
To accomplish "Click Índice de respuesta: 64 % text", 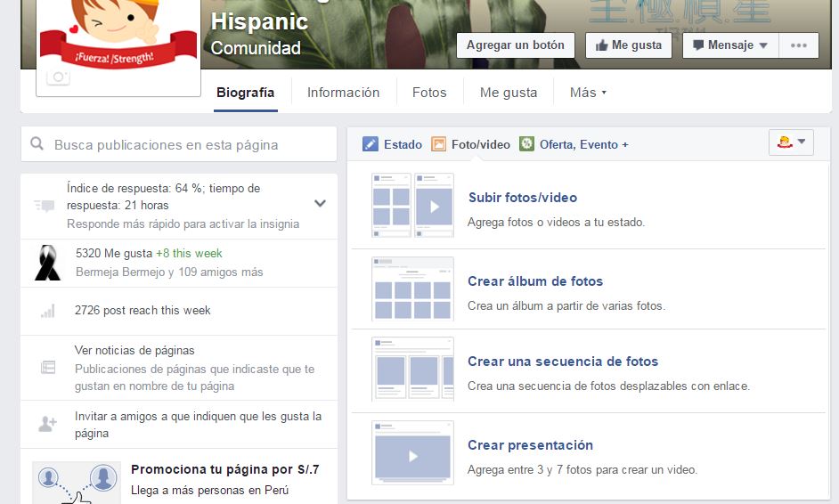I will click(163, 197).
